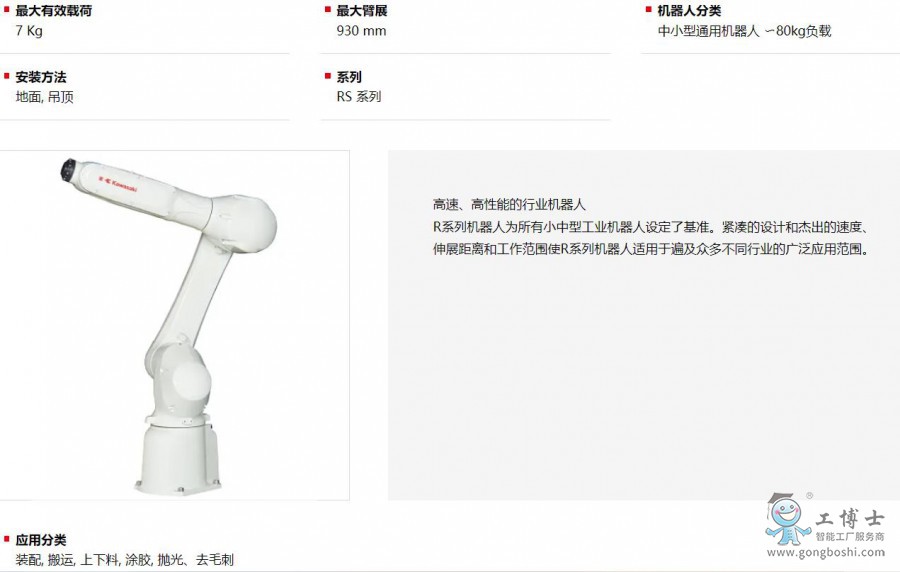Click the 机器人分类 heading
Image resolution: width=900 pixels, height=572 pixels.
689,10
